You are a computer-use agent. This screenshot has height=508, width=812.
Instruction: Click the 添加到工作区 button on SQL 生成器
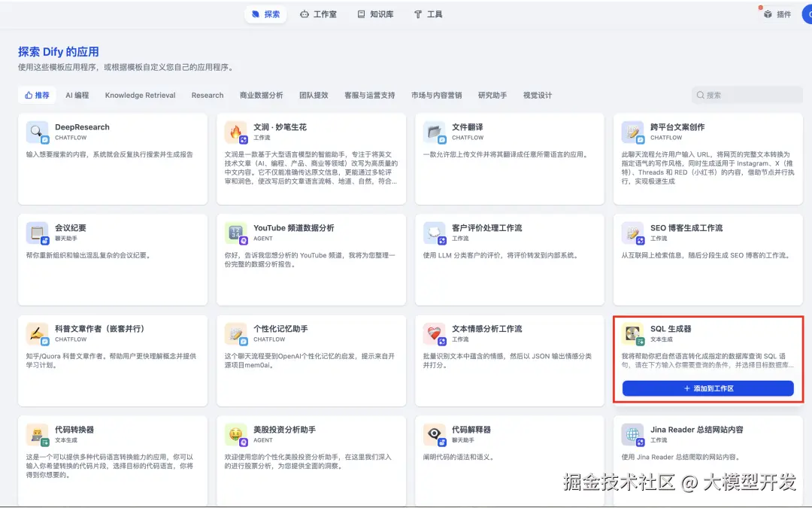pos(707,388)
